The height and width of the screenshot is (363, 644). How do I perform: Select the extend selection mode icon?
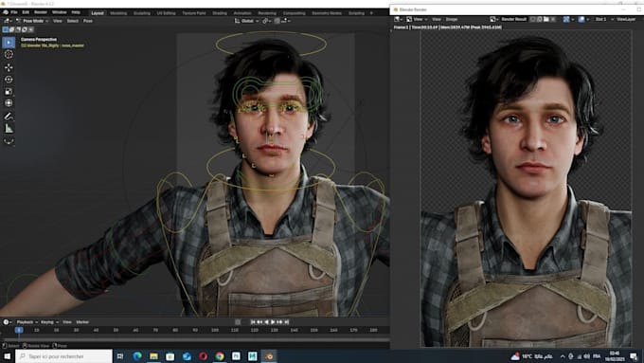coord(12,29)
